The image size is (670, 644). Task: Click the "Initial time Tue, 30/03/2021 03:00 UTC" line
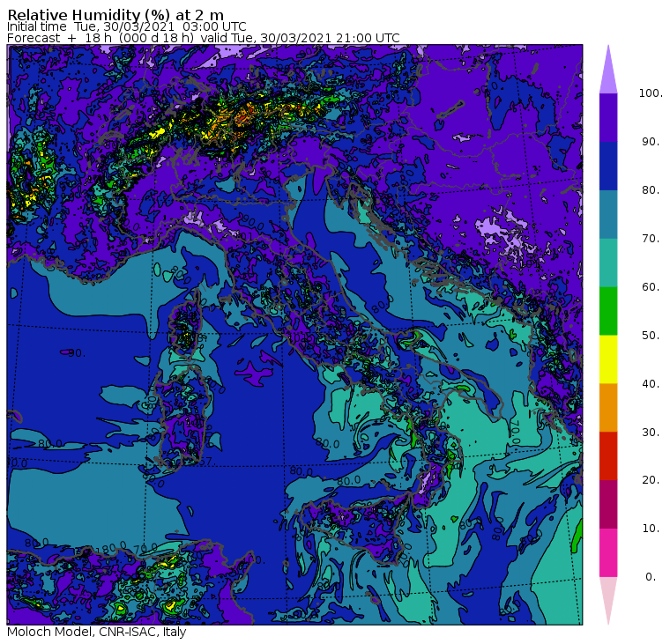pyautogui.click(x=127, y=27)
